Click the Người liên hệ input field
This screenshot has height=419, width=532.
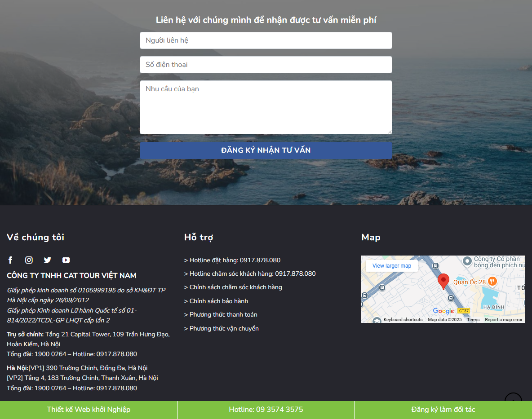pos(266,40)
